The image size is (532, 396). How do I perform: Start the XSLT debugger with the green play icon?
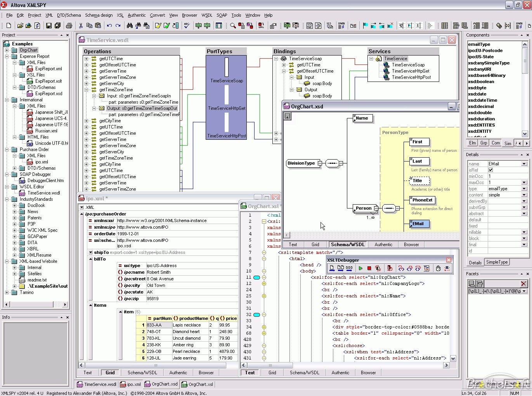pyautogui.click(x=361, y=268)
